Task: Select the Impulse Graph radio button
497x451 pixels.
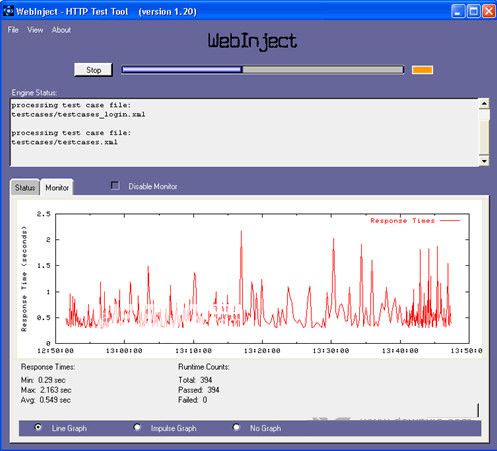Action: 137,427
